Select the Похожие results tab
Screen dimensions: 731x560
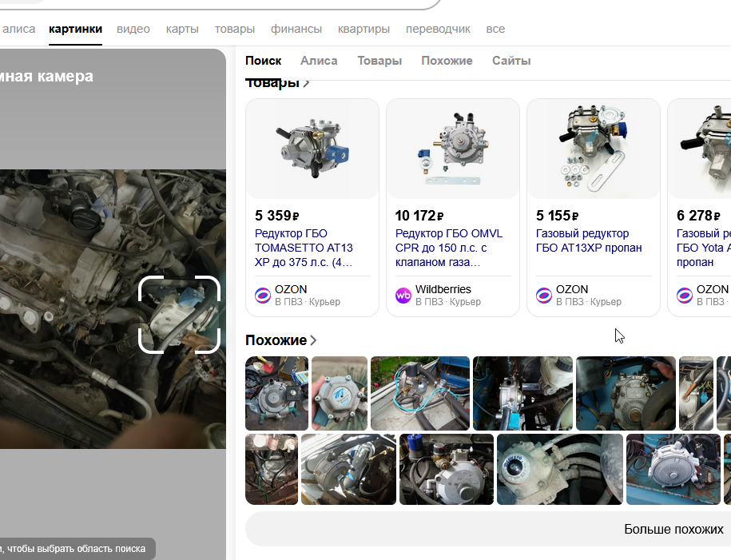coord(447,61)
